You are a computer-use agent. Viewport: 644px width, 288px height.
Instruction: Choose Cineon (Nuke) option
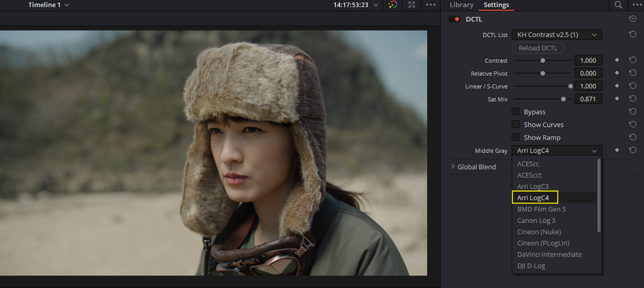point(554,232)
